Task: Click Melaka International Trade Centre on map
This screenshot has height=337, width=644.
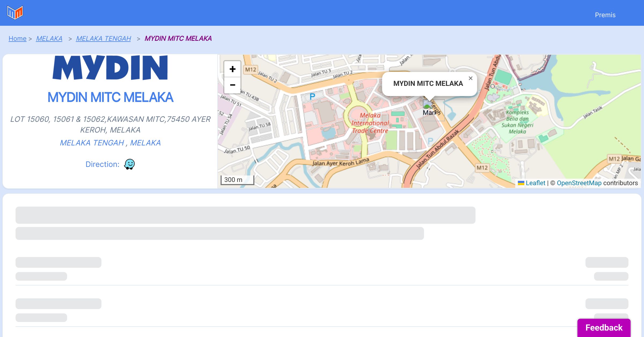Action: [x=370, y=123]
